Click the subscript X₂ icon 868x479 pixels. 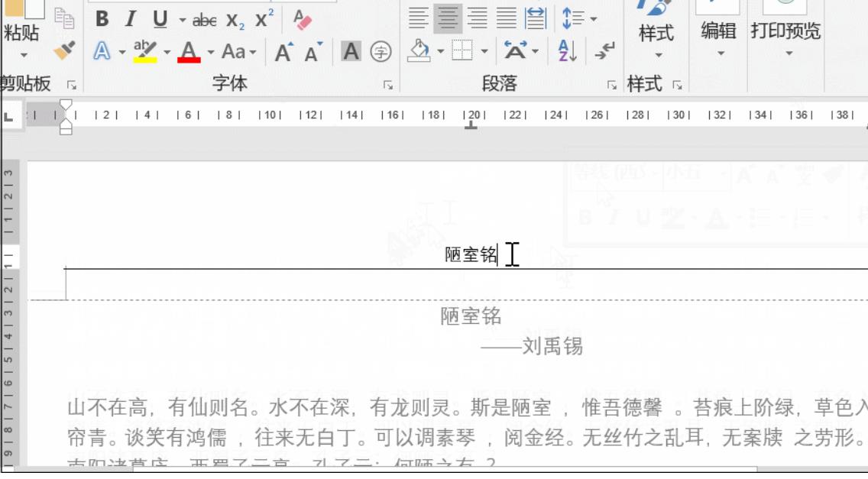tap(235, 21)
